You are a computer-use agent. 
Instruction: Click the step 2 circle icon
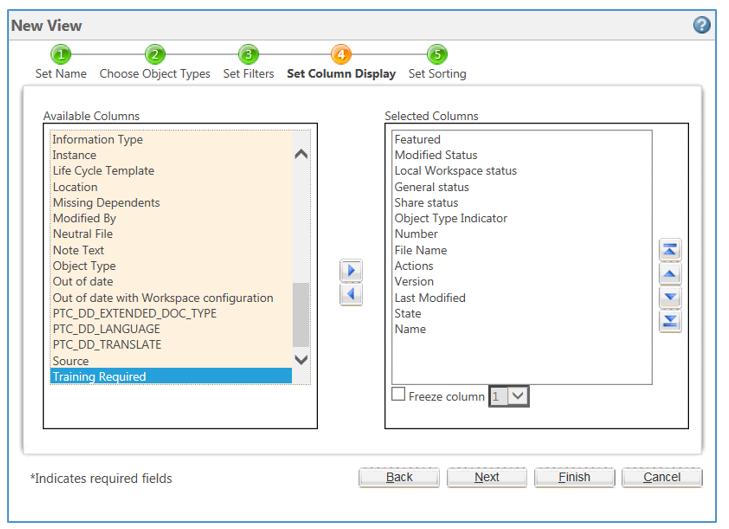155,55
